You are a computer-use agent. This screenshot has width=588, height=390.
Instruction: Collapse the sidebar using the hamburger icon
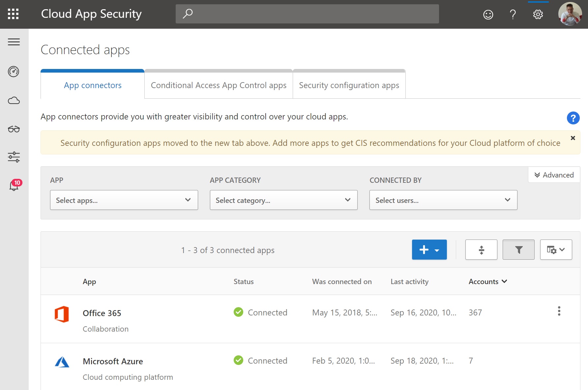click(14, 42)
